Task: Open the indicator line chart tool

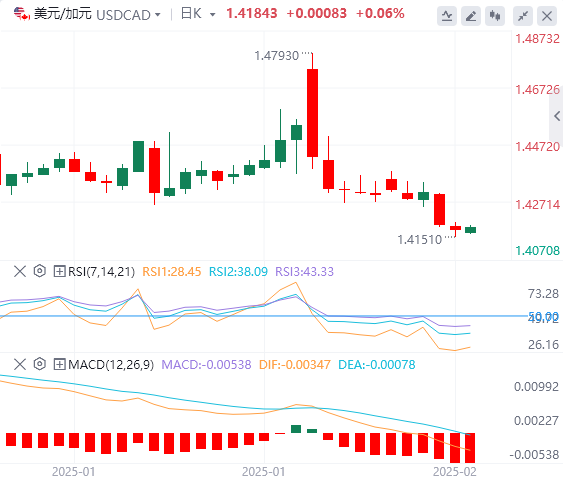Action: click(447, 16)
